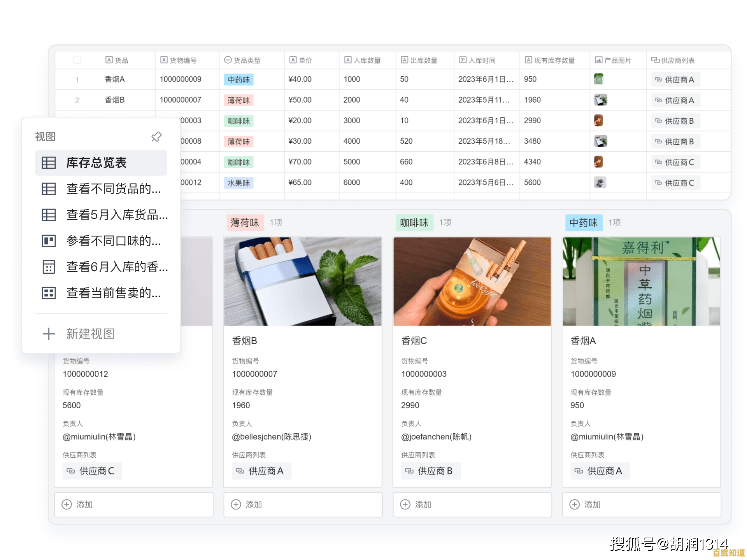
Task: Create a new view via 新建视图
Action: (x=90, y=334)
